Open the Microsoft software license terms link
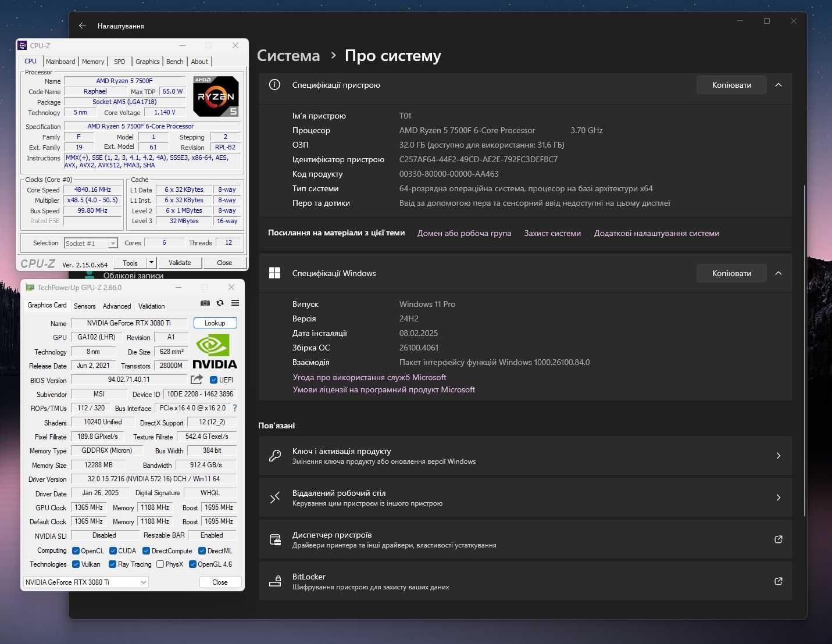This screenshot has width=832, height=644. click(384, 389)
